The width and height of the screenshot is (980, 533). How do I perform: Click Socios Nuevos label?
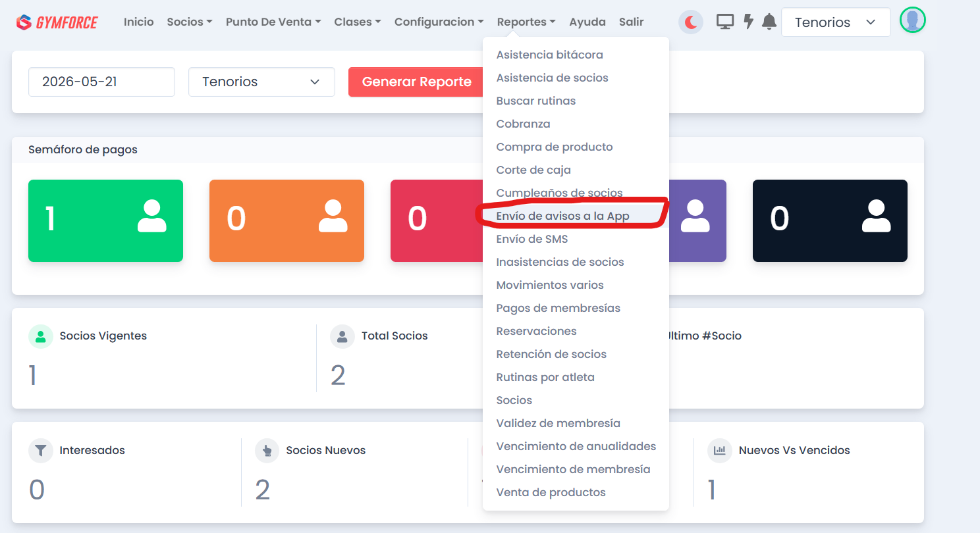[x=325, y=450]
